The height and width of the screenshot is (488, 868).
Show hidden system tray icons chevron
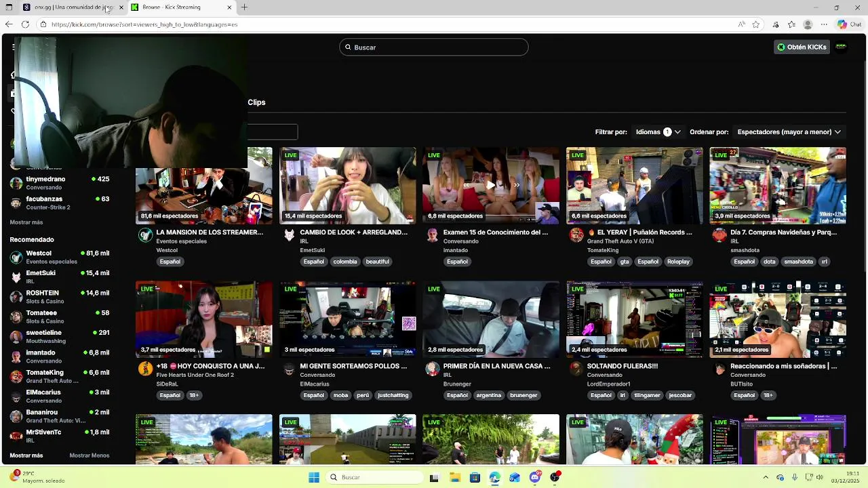click(766, 477)
